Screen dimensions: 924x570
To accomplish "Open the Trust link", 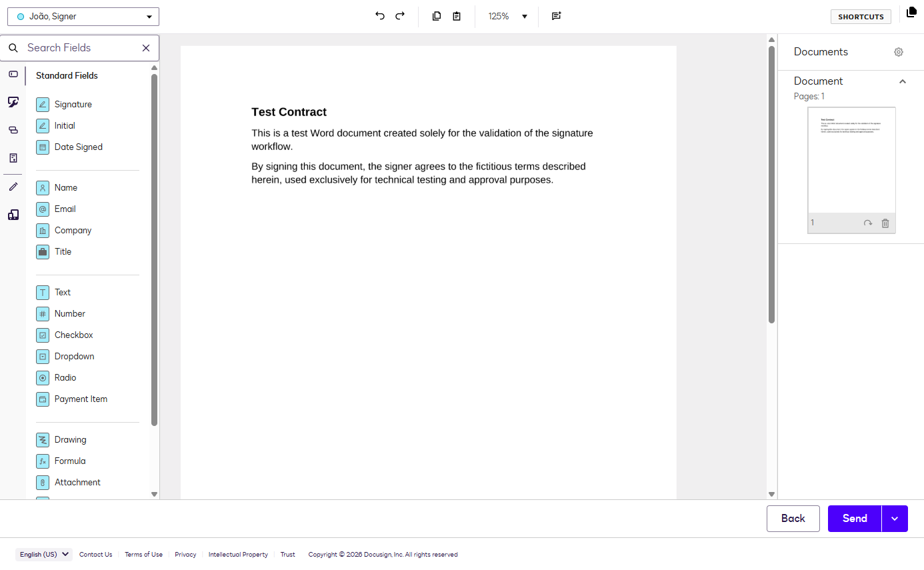I will pos(288,555).
